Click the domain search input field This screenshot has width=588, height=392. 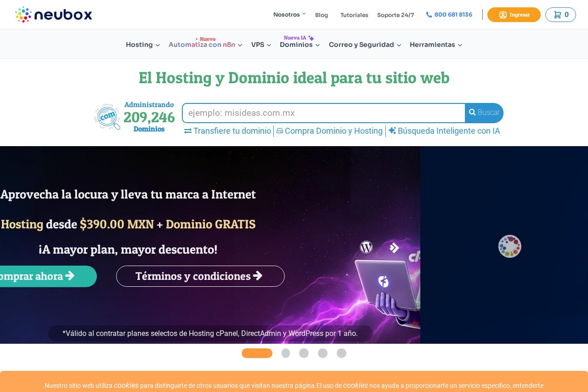pos(324,113)
